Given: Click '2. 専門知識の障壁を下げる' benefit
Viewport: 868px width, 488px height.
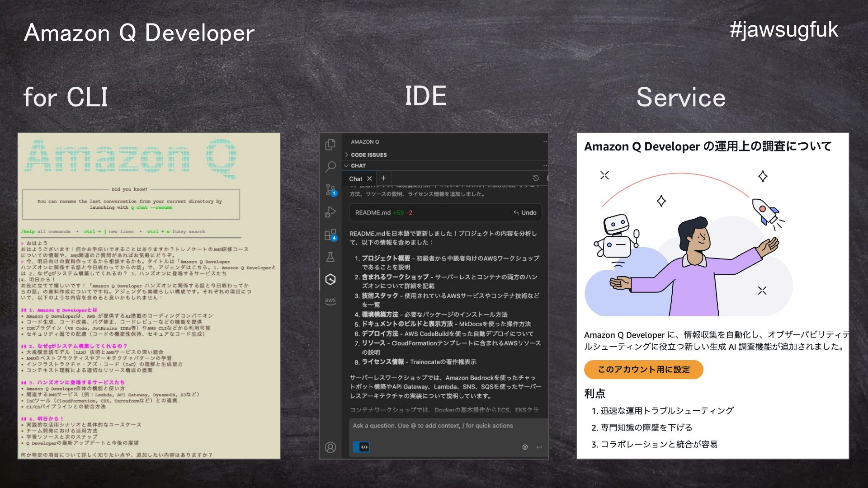Looking at the screenshot, I should click(642, 427).
